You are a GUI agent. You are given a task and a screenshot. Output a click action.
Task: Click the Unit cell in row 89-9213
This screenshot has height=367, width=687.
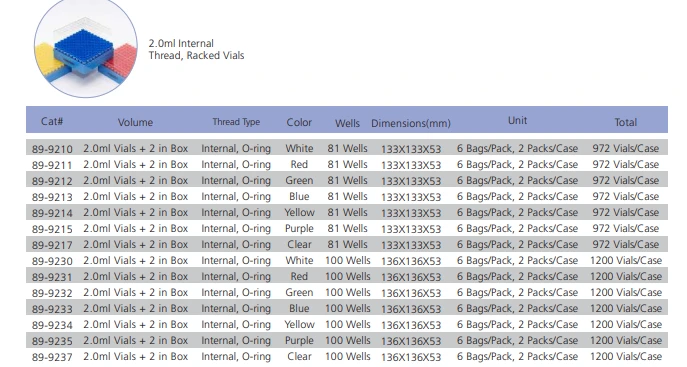tap(517, 196)
